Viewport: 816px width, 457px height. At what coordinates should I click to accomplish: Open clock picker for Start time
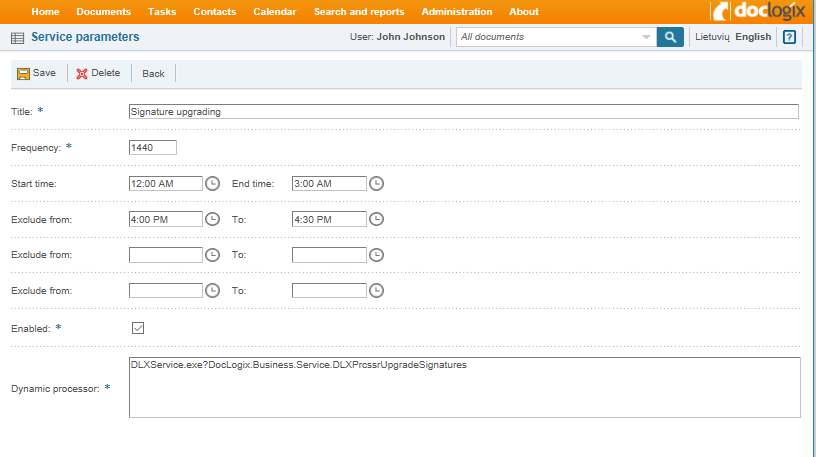[x=212, y=183]
